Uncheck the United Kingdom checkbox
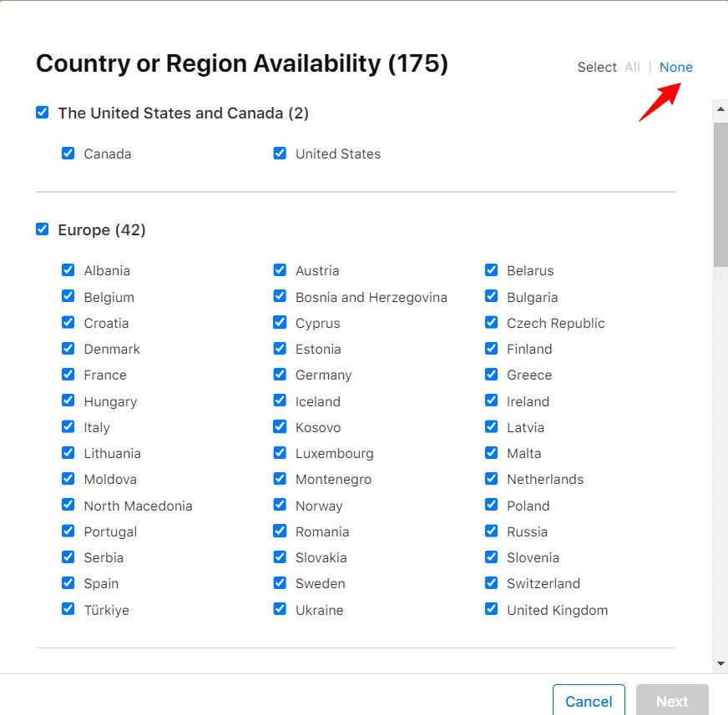The image size is (728, 715). (491, 610)
